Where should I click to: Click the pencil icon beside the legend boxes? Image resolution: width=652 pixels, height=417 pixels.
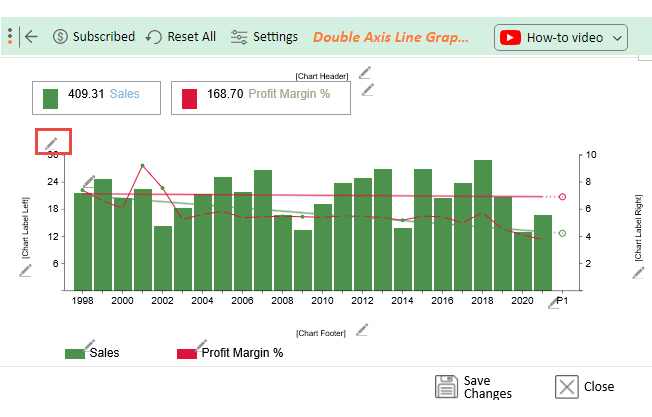point(368,90)
